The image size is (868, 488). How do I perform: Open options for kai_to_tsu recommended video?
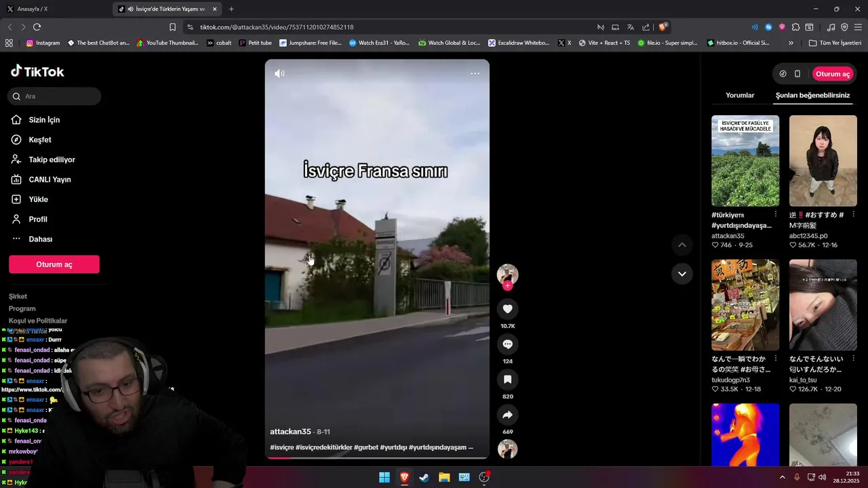tap(854, 359)
